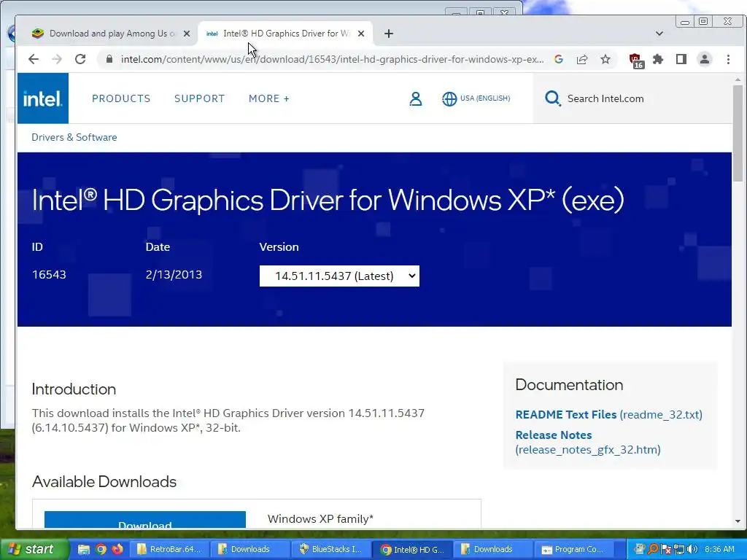Close the Intel HD Graphics Driver tab
The width and height of the screenshot is (747, 560).
(x=361, y=34)
